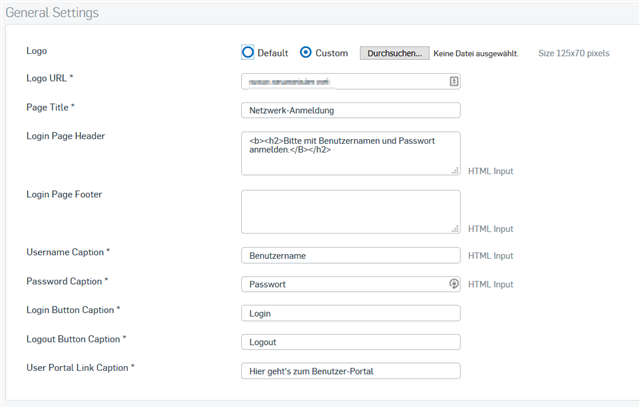Click the icon inside Logo URL field
Screen dimensions: 640x408
[x=454, y=82]
